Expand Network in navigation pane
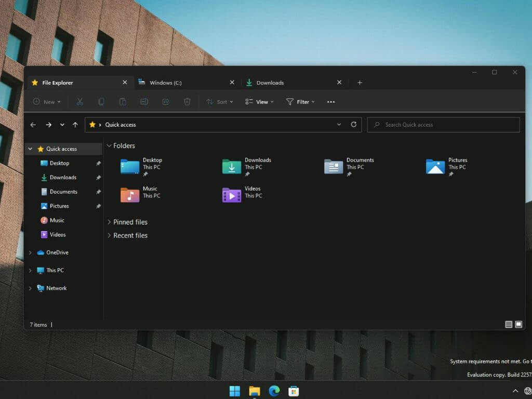The height and width of the screenshot is (399, 532). point(30,288)
